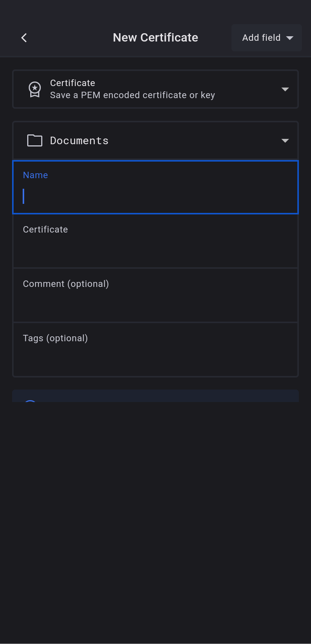Open the Add field menu
The height and width of the screenshot is (644, 311).
tap(261, 38)
